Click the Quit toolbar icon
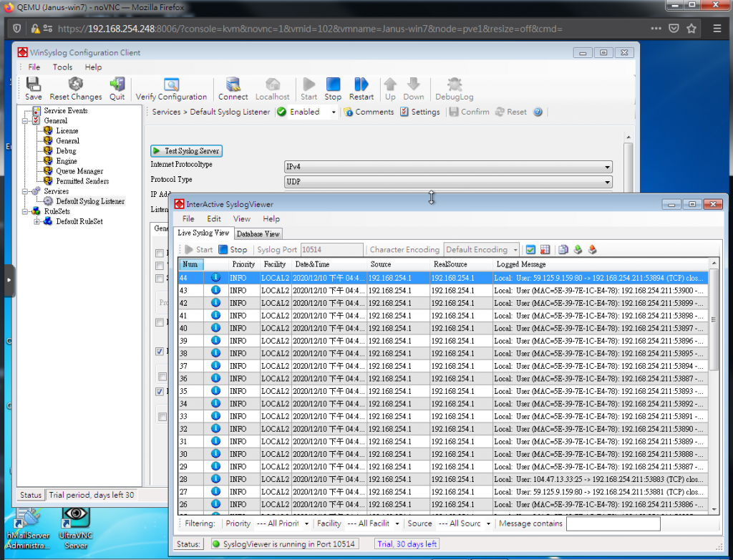Viewport: 733px width, 560px height. (x=117, y=85)
